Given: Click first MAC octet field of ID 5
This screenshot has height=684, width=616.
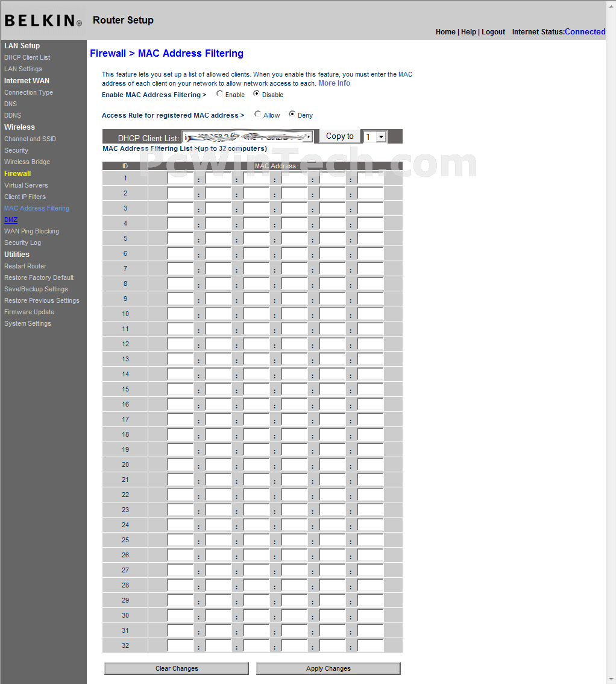Looking at the screenshot, I should click(x=180, y=239).
